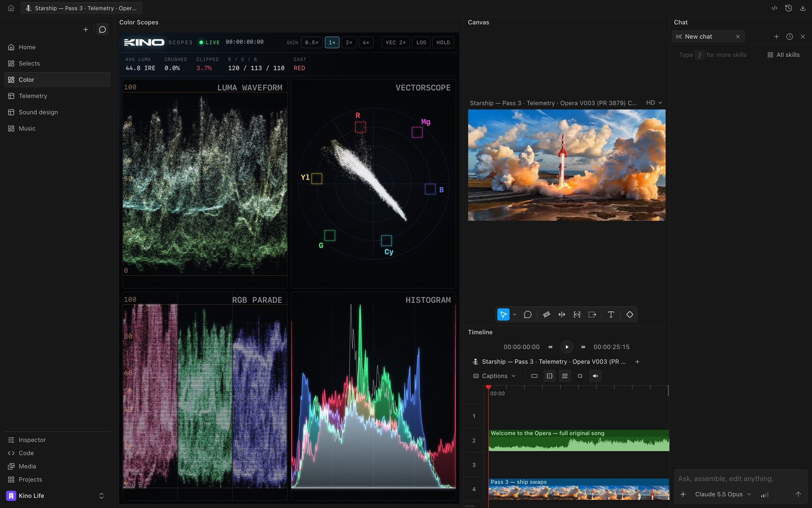This screenshot has height=508, width=812.
Task: Set gain to 1×
Action: click(332, 42)
